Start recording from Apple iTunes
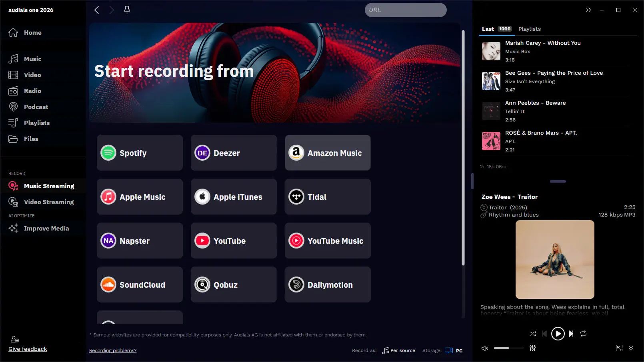This screenshot has height=362, width=644. [x=234, y=197]
